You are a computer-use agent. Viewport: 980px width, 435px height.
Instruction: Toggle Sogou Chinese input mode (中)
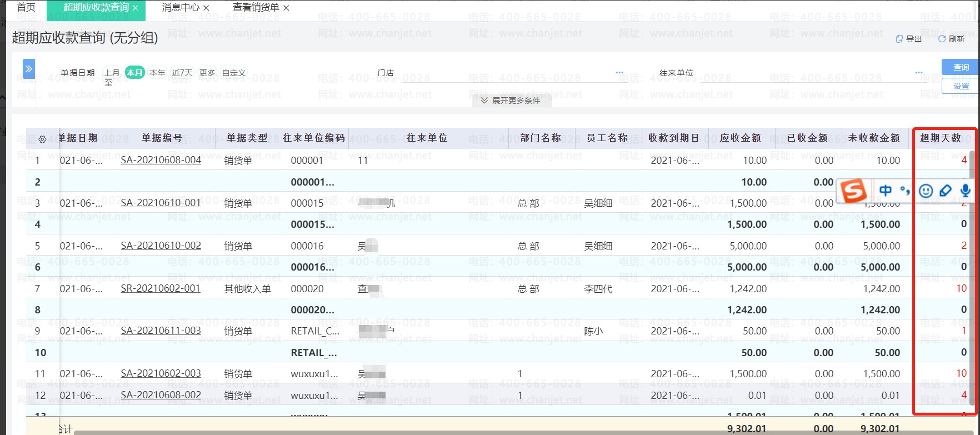pyautogui.click(x=886, y=191)
